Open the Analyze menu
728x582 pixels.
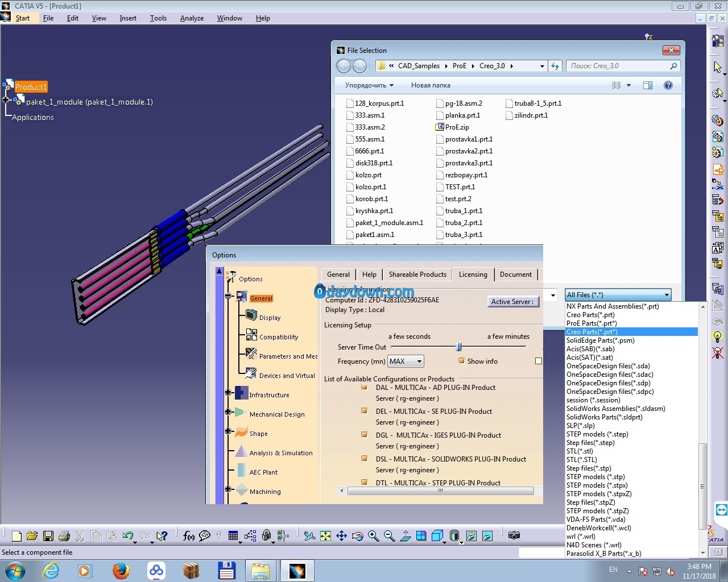pyautogui.click(x=192, y=18)
